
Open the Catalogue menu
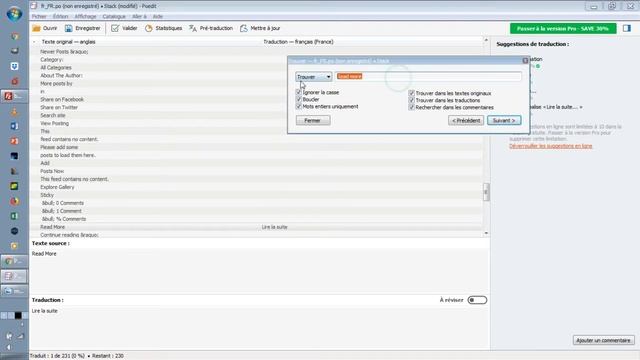(x=114, y=16)
